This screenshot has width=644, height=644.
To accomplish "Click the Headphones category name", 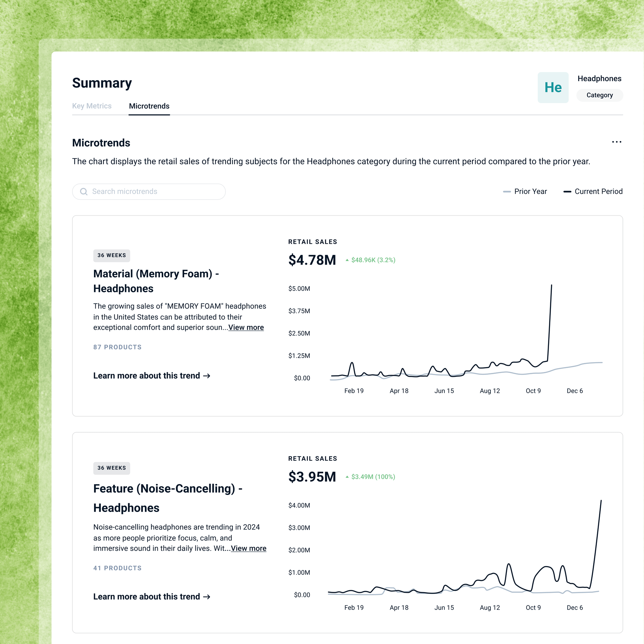I will (x=599, y=79).
